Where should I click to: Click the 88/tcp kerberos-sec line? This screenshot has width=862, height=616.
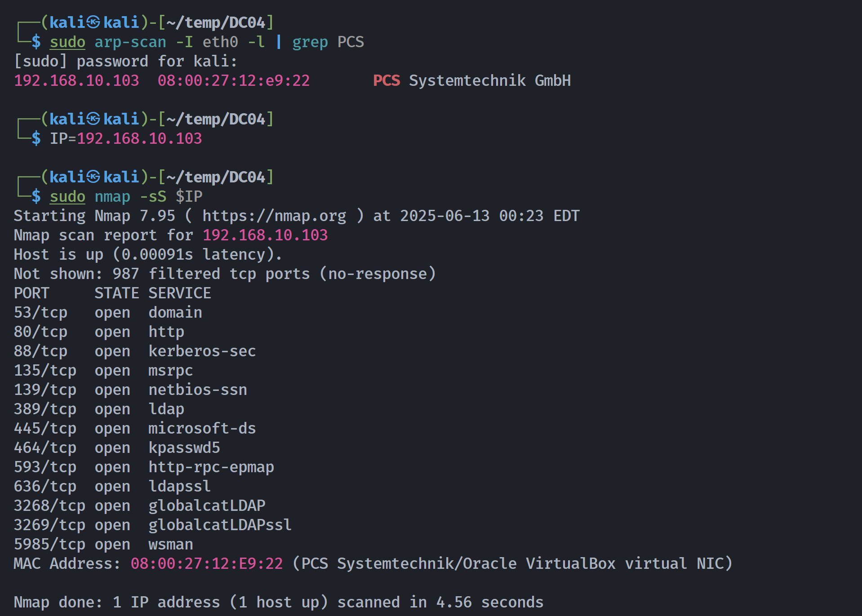tap(135, 351)
